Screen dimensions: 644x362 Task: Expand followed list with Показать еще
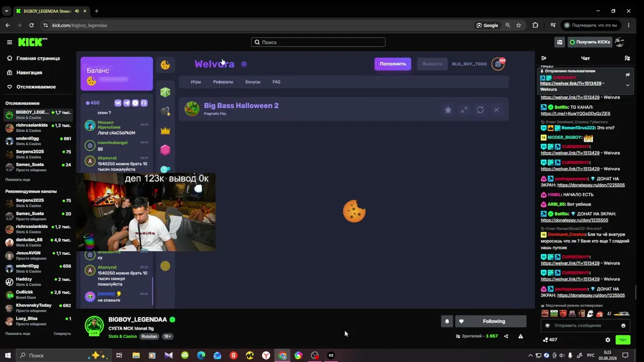(18, 179)
